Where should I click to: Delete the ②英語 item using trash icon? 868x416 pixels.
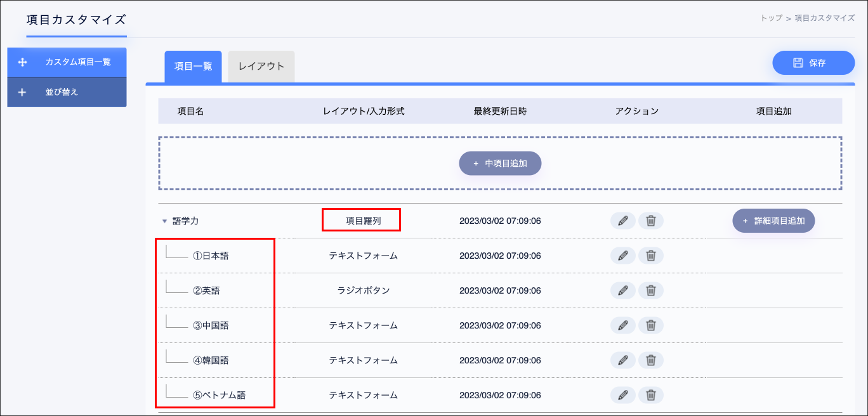(650, 290)
